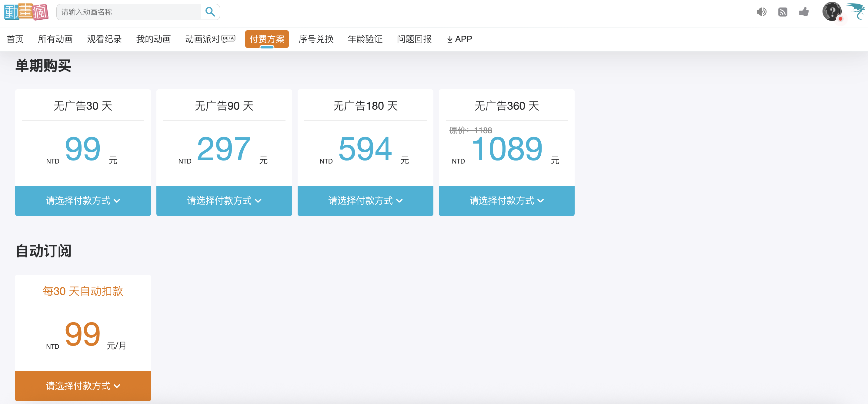Open the 序号兑换 page
This screenshot has height=404, width=868.
pos(316,39)
